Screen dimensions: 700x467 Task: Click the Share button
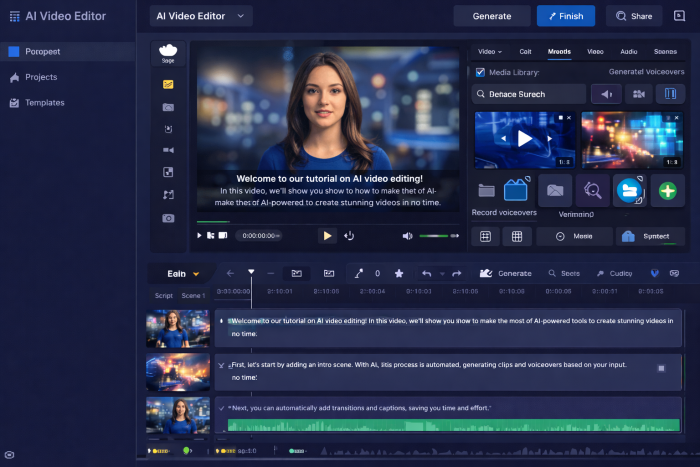coord(634,16)
